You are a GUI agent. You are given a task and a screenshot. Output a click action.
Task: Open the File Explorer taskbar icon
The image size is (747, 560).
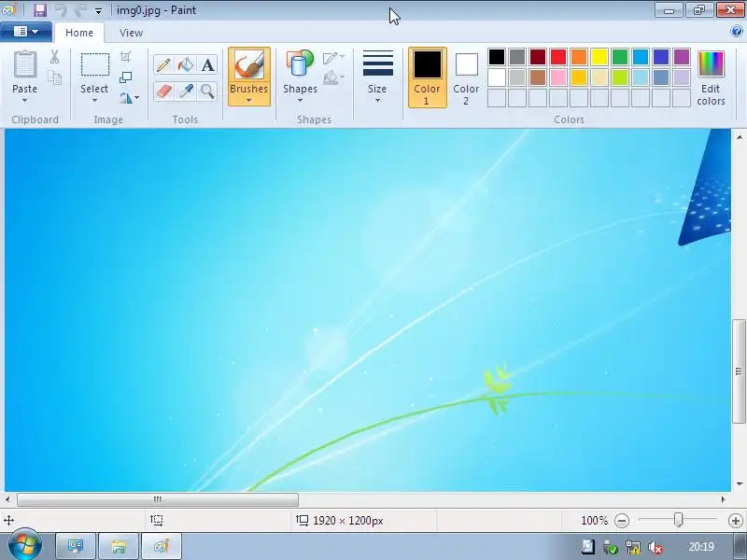119,546
